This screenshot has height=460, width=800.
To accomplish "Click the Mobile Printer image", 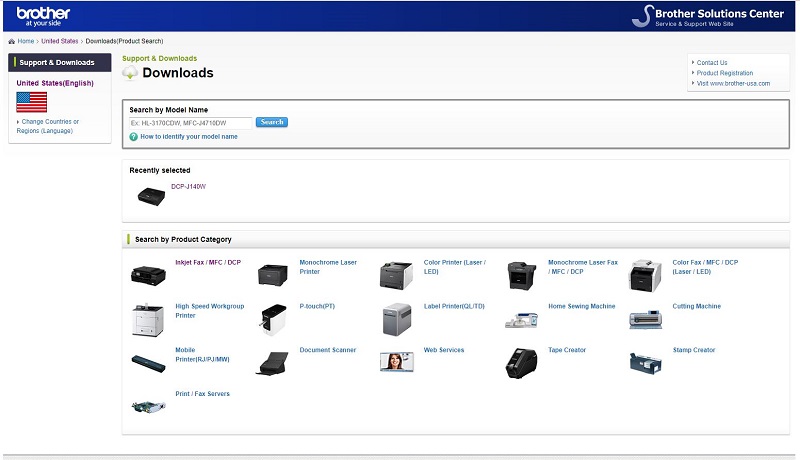I will [148, 364].
